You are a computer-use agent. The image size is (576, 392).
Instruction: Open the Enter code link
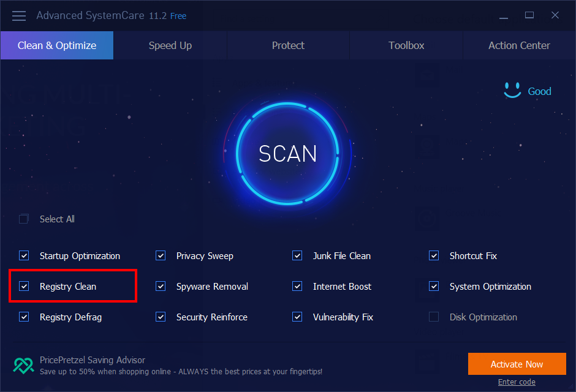pos(517,382)
